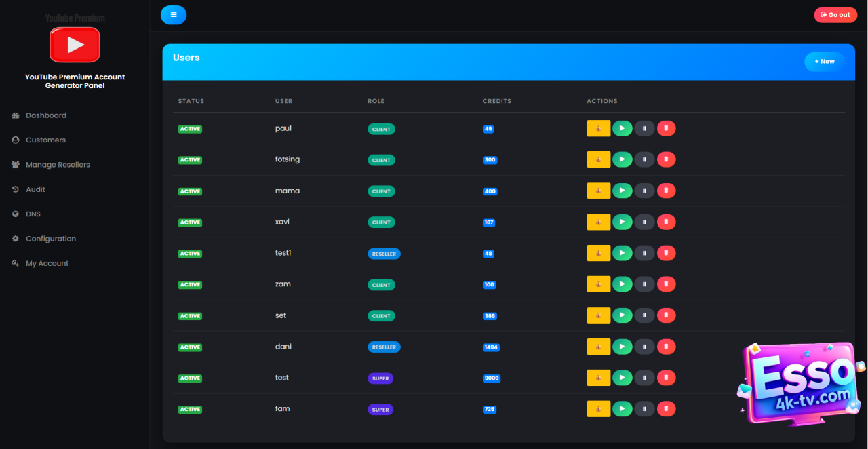
Task: Pause the test1 reseller account
Action: 644,253
